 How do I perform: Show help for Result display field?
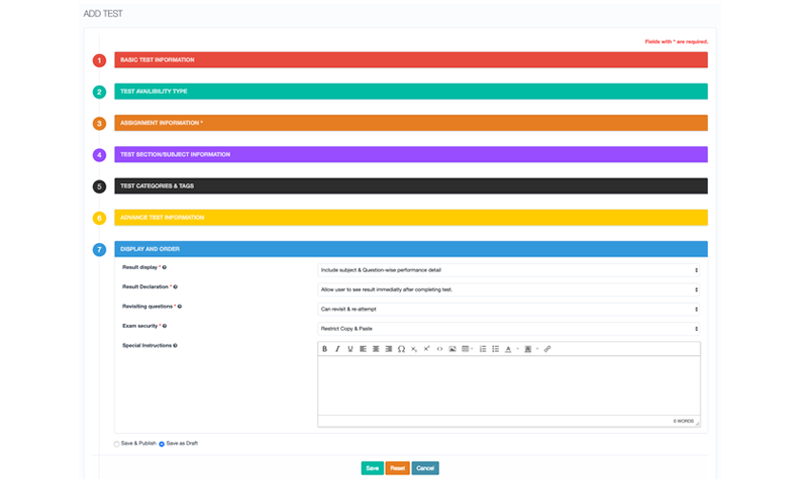click(164, 267)
